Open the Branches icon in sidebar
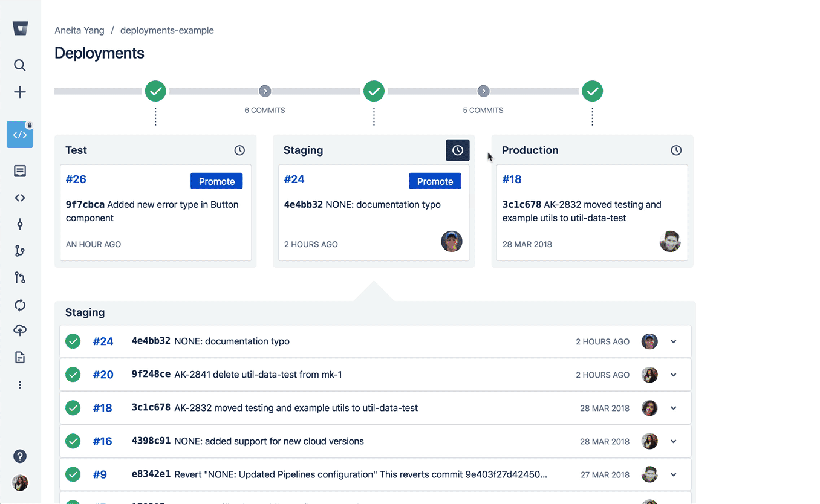The image size is (820, 504). click(20, 251)
